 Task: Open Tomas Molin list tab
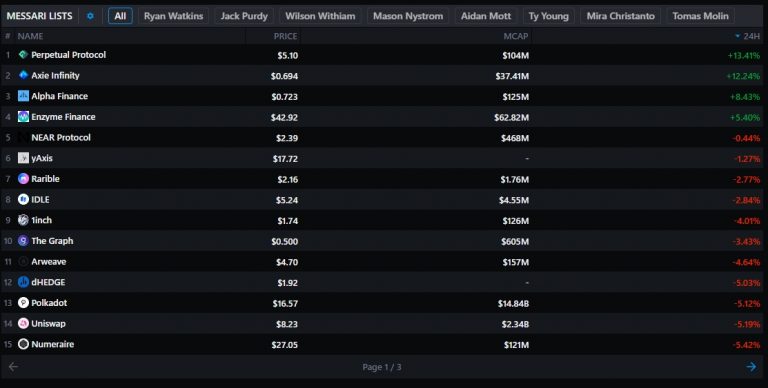(700, 16)
